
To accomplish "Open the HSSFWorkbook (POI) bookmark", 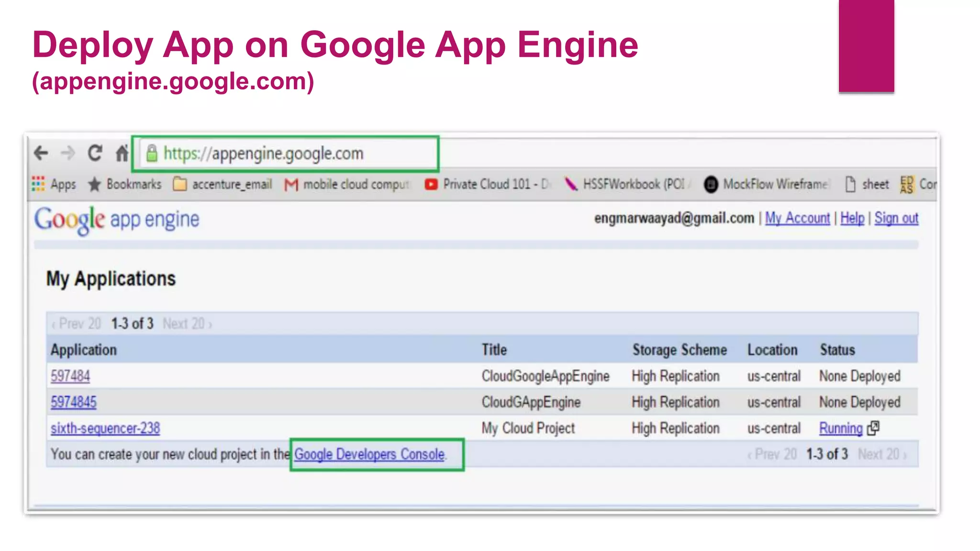I will (x=627, y=184).
